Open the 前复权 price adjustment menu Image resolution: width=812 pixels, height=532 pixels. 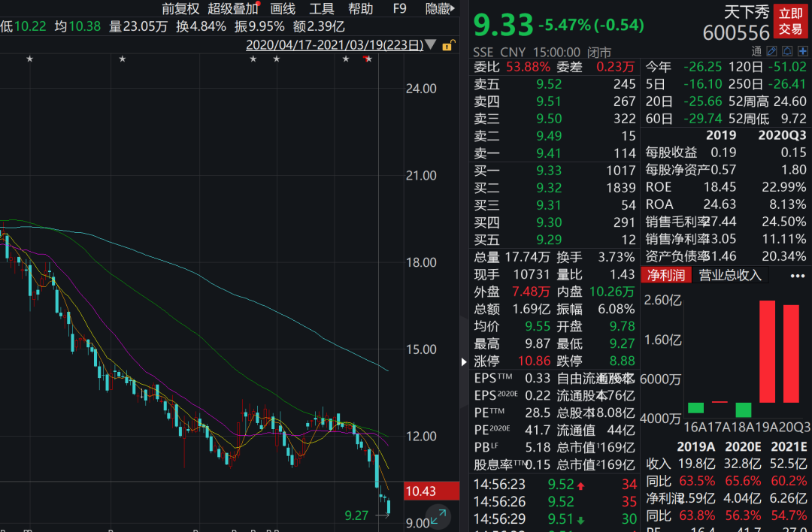point(180,9)
